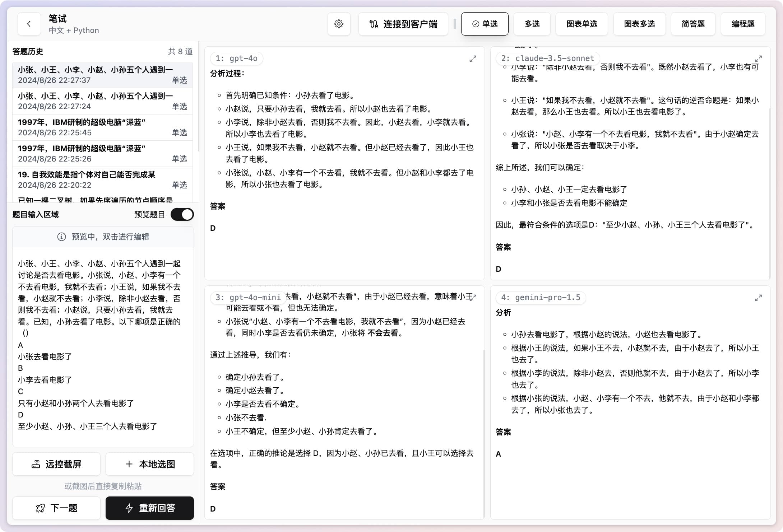Click the 远控截屏 button
783x532 pixels.
(56, 464)
